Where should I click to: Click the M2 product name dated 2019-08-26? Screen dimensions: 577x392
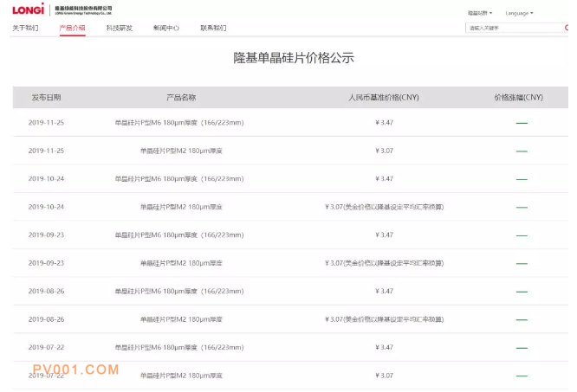coord(181,319)
